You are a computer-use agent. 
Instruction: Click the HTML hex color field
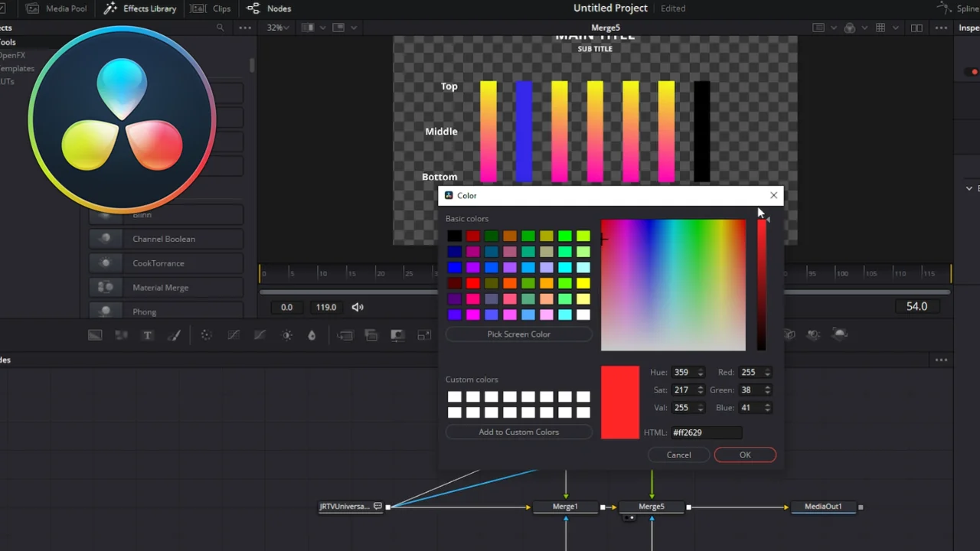[707, 432]
